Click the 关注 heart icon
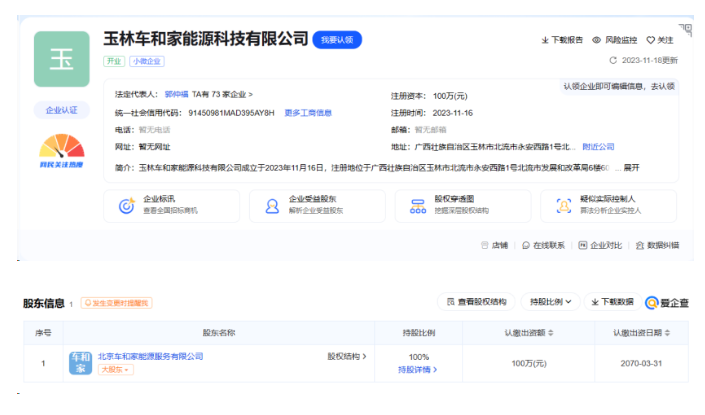 click(650, 40)
